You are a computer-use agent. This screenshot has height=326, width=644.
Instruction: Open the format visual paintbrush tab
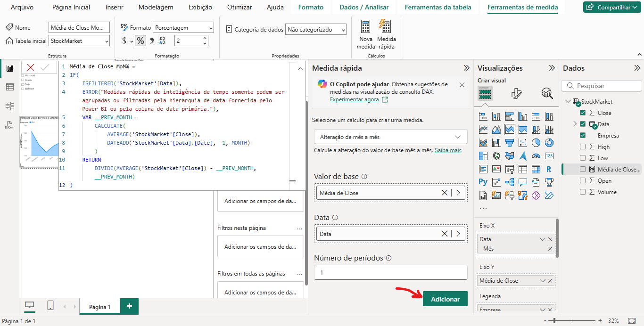click(x=517, y=93)
